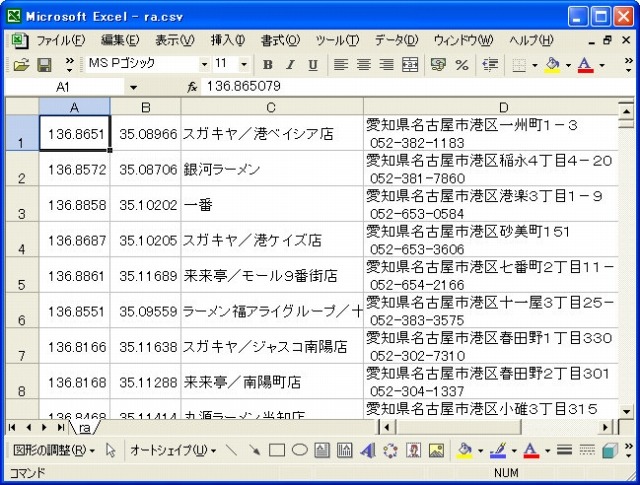This screenshot has width=640, height=485.
Task: Click Line Style icon
Action: pyautogui.click(x=564, y=450)
